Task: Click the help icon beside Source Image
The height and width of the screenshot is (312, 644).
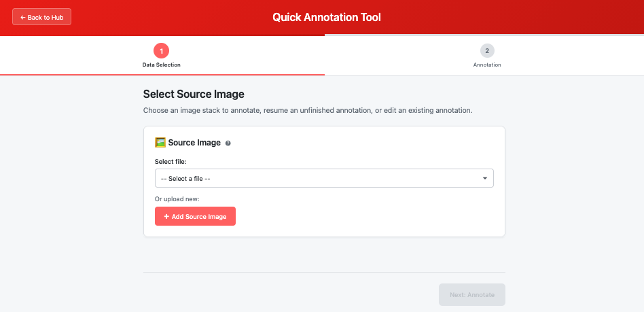Action: pos(228,143)
